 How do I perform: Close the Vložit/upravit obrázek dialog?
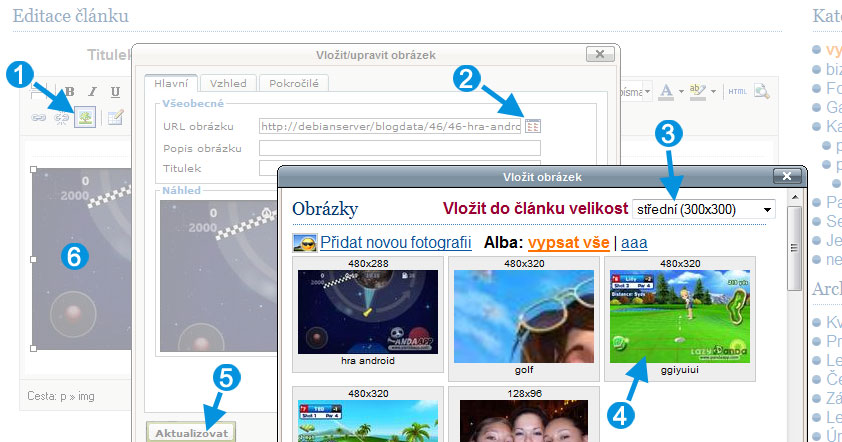(x=600, y=54)
